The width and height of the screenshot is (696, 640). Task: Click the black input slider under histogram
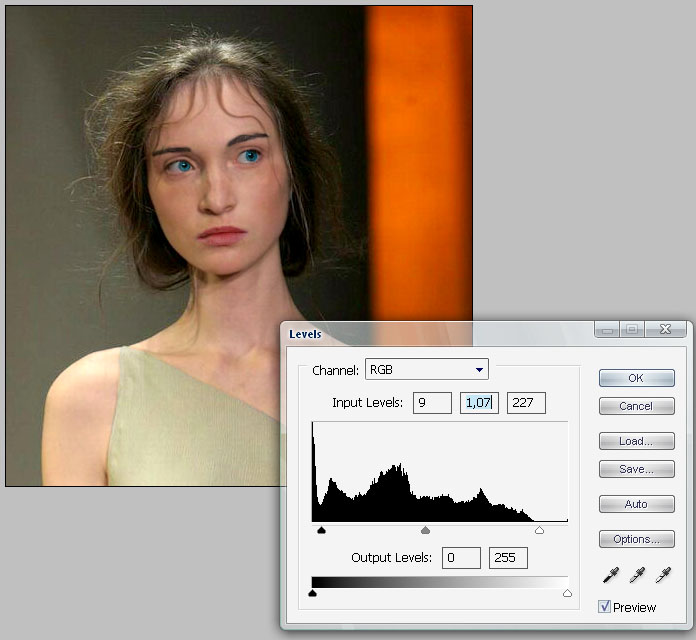coord(321,530)
